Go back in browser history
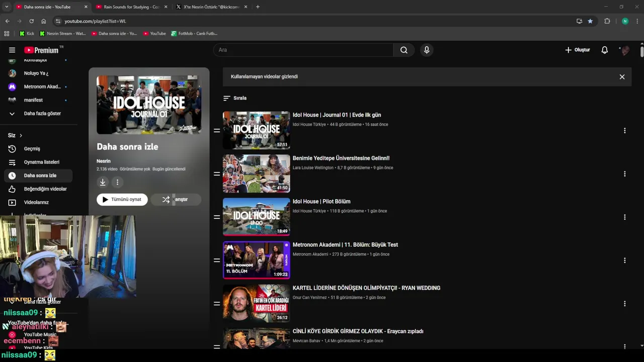 click(x=7, y=21)
